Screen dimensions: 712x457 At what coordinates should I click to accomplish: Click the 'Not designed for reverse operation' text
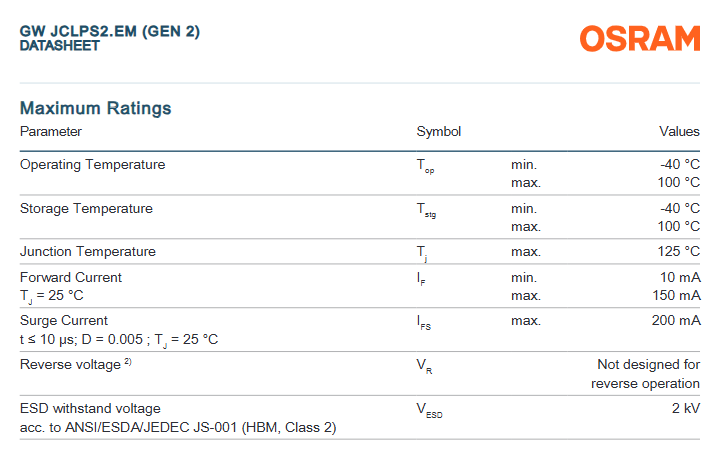click(648, 374)
